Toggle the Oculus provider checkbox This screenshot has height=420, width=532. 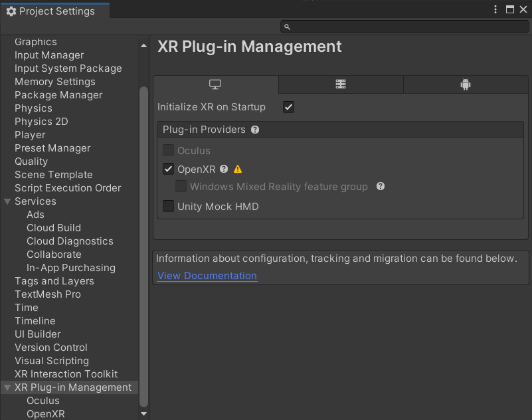click(168, 150)
